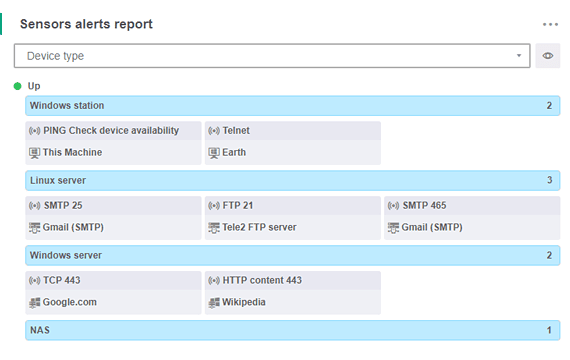
Task: Click the Linux server count 3
Action: point(550,180)
